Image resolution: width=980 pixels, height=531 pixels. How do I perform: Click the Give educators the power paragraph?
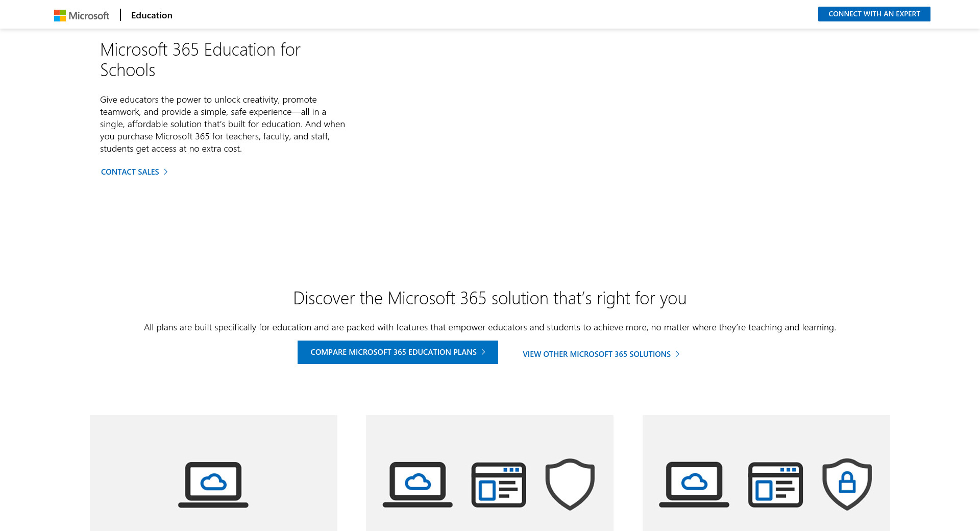[x=223, y=124]
